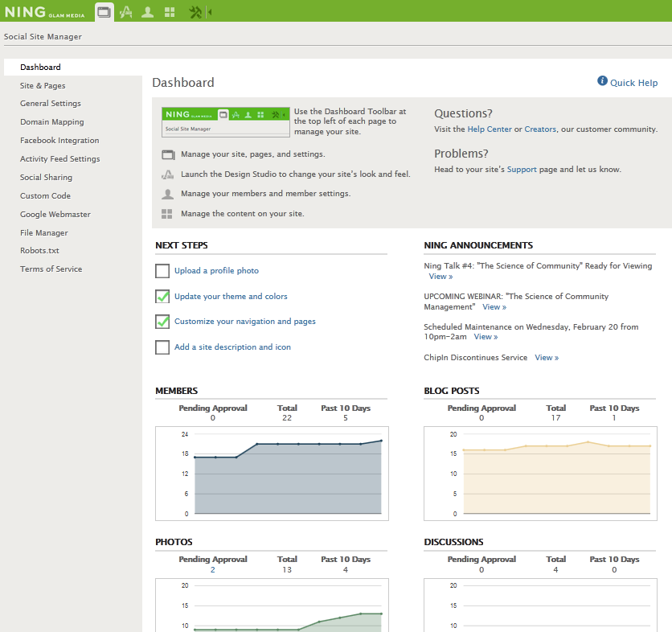Image resolution: width=672 pixels, height=632 pixels.
Task: Open General Settings in sidebar
Action: [50, 104]
